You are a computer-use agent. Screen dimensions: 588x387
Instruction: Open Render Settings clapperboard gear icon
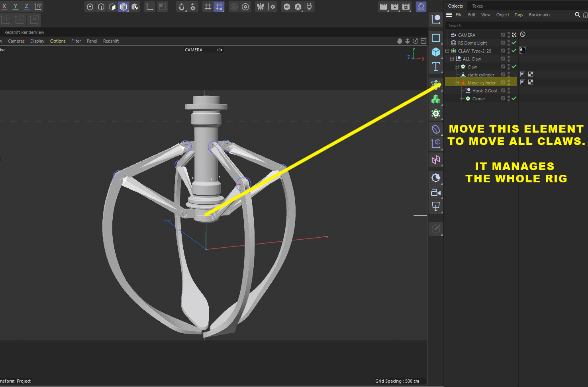point(406,7)
